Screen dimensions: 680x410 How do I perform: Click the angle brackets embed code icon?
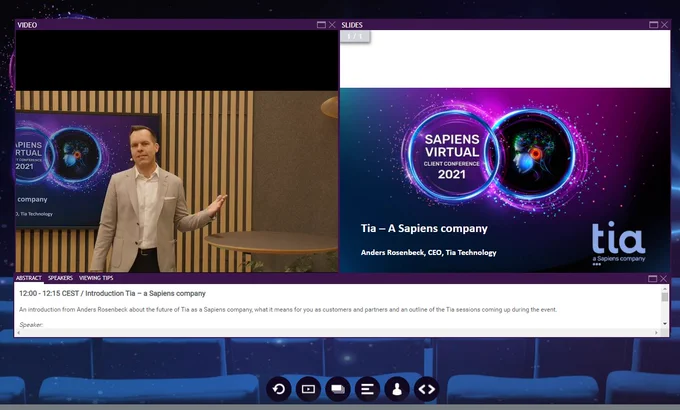coord(427,389)
